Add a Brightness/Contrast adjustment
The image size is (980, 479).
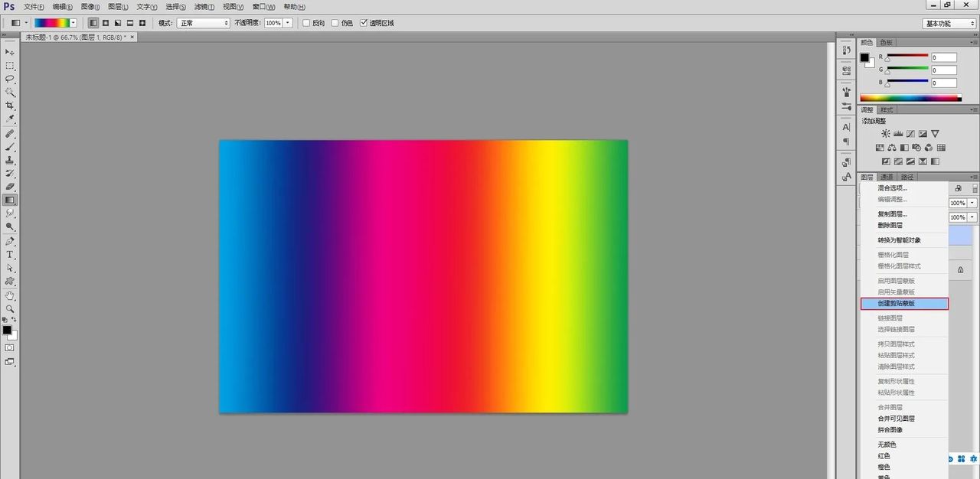[x=886, y=134]
